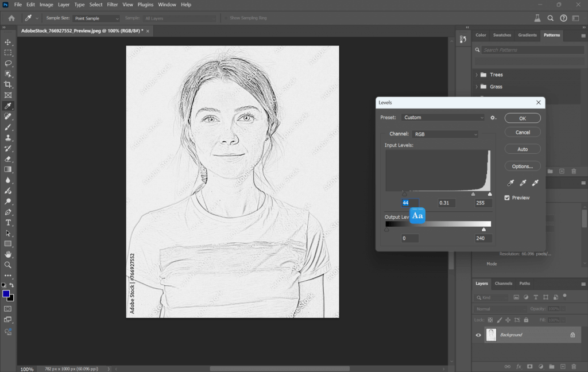The width and height of the screenshot is (588, 372).
Task: Click the Auto button in Levels
Action: click(x=523, y=149)
